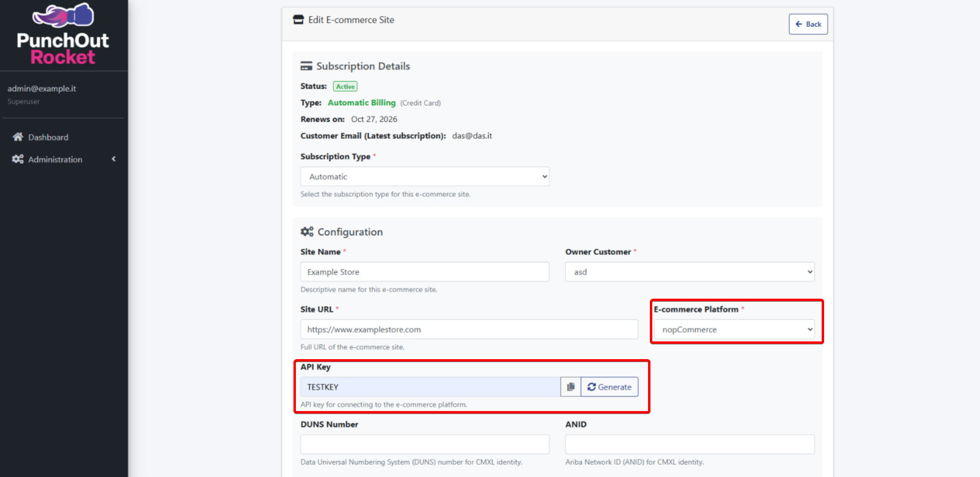This screenshot has width=980, height=477.
Task: Click the renewal date Oct 27, 2026
Action: (x=374, y=119)
